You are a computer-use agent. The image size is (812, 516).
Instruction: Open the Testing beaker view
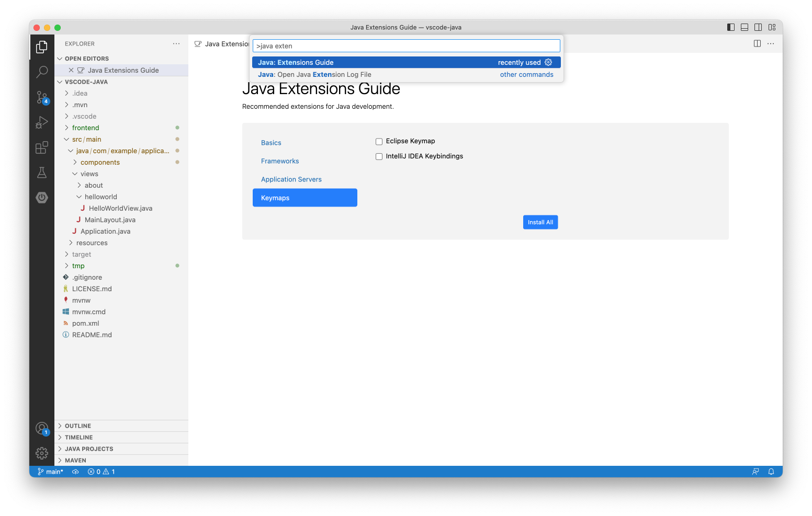(x=42, y=173)
